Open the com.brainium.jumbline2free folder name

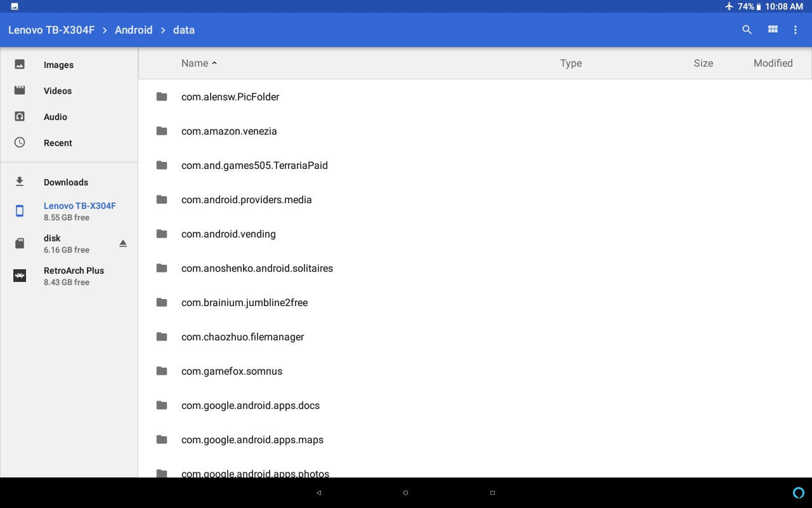[x=244, y=302]
